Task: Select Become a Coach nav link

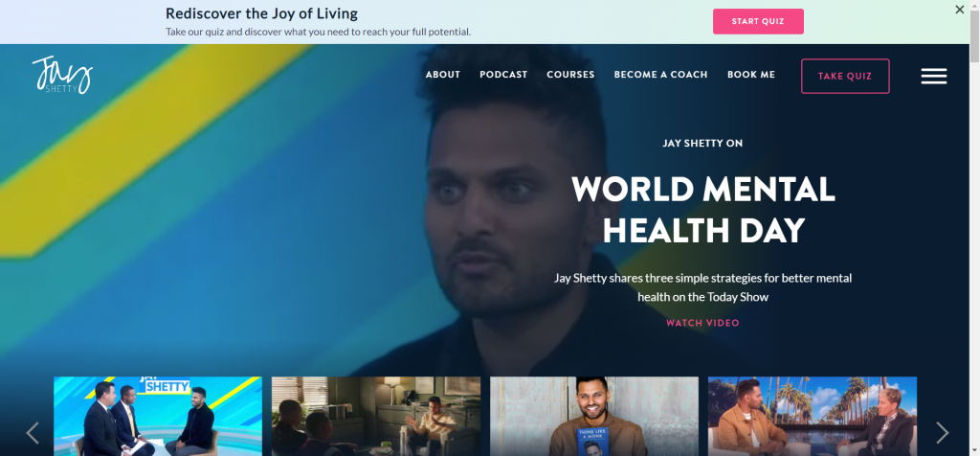Action: 660,75
